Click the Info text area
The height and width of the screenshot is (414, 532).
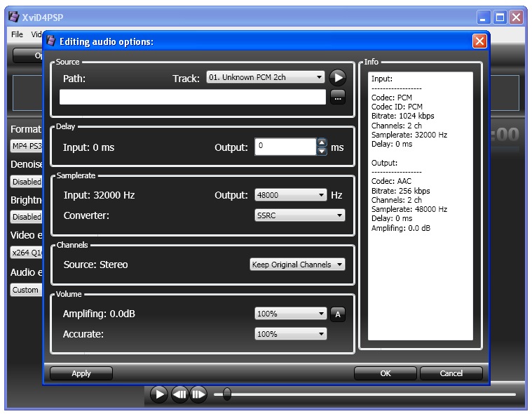[x=420, y=206]
